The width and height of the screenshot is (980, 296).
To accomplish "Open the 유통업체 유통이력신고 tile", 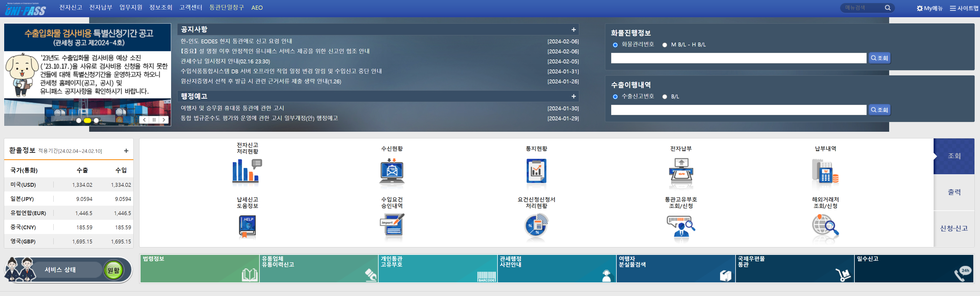I will (319, 268).
